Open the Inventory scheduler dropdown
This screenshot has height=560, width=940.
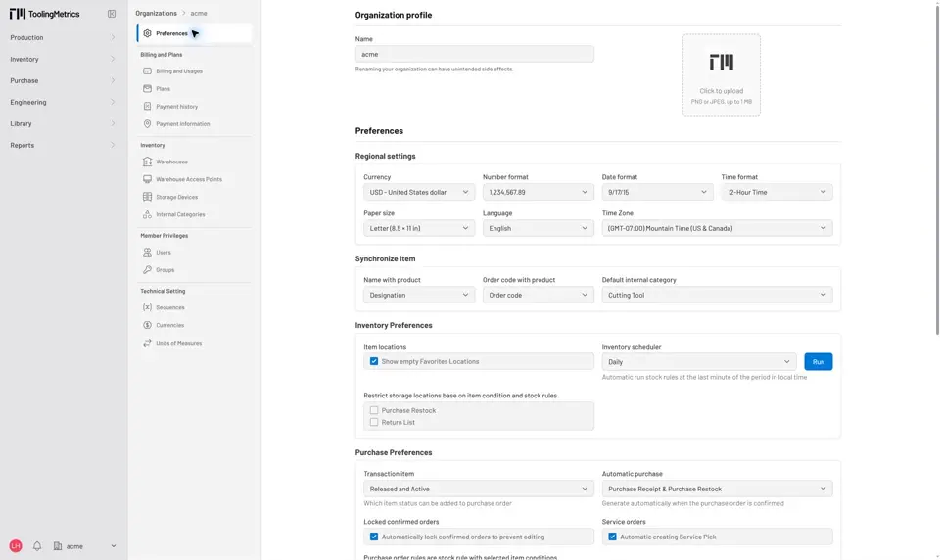coord(699,361)
